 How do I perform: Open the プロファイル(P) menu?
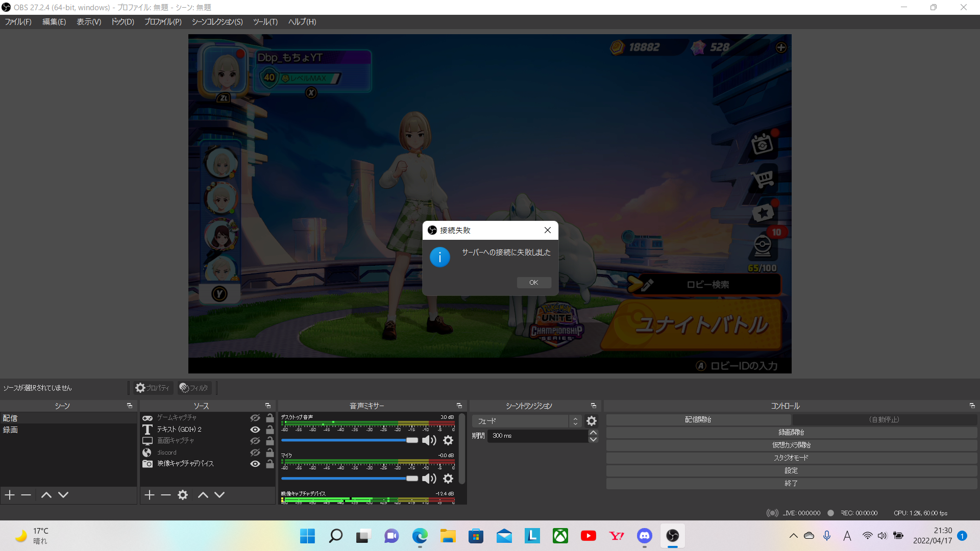(x=163, y=22)
